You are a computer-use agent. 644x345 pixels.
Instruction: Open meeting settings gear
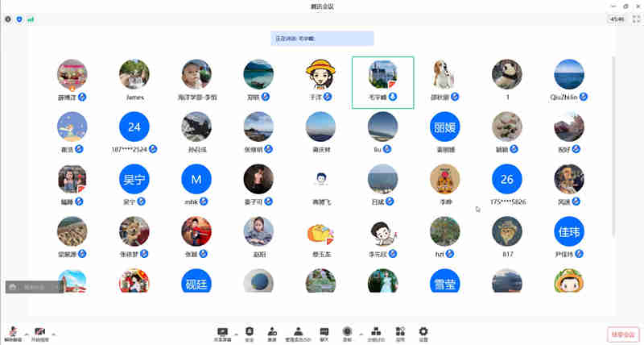[423, 332]
